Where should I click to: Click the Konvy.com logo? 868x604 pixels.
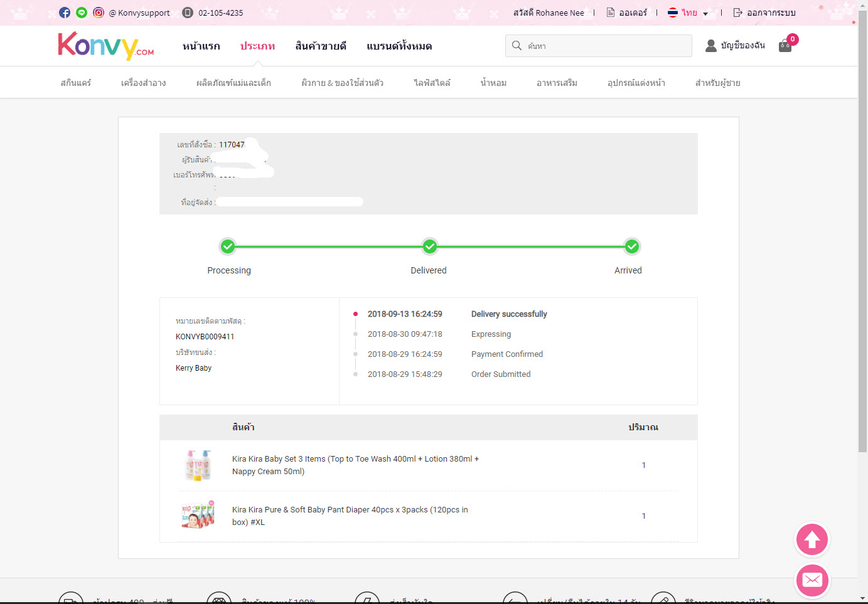[x=106, y=46]
